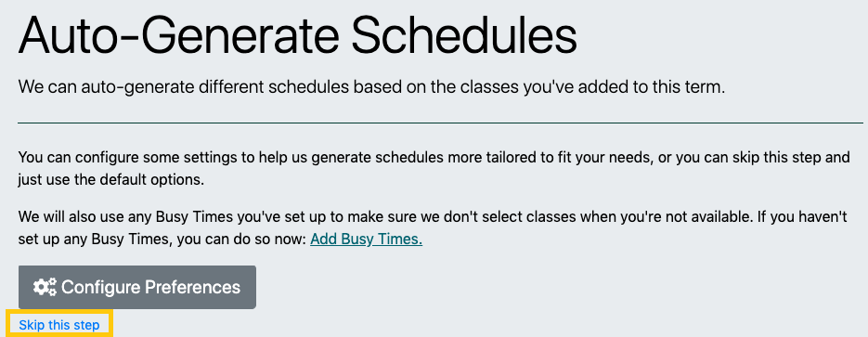
Task: Click the subtitle about auto-generating different schedules
Action: pos(371,87)
